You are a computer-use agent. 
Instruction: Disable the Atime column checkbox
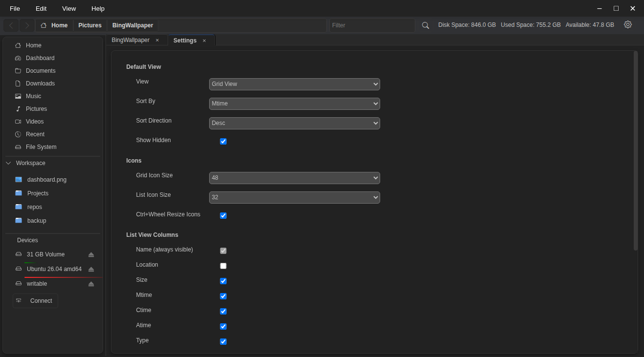pyautogui.click(x=223, y=326)
